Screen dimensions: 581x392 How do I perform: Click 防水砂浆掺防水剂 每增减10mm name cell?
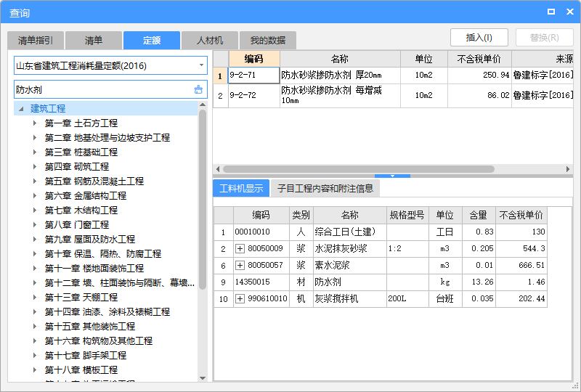[x=340, y=96]
